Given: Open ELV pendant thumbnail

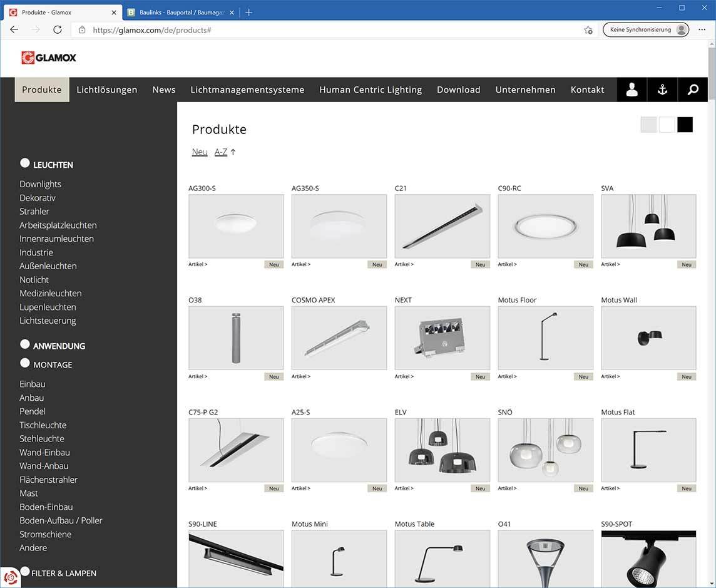Looking at the screenshot, I should [442, 450].
